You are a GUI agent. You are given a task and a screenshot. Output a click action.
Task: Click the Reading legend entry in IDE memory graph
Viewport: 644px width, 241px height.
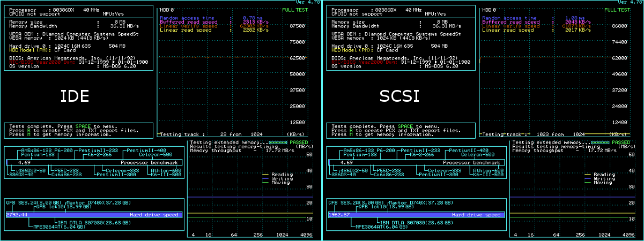[282, 175]
